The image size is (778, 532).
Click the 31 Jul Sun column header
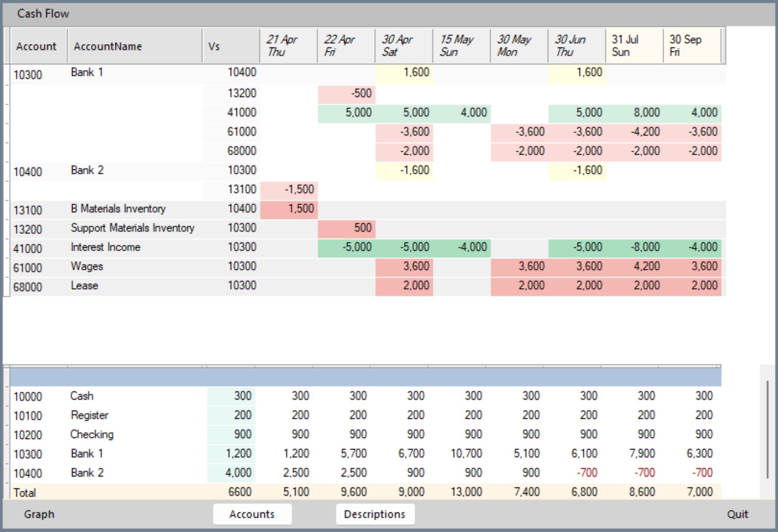[634, 46]
